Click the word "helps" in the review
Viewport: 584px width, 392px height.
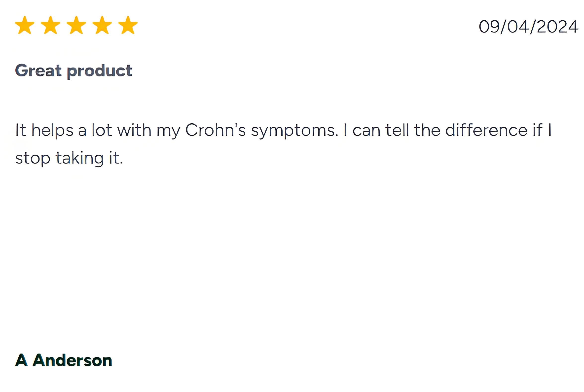(x=52, y=131)
